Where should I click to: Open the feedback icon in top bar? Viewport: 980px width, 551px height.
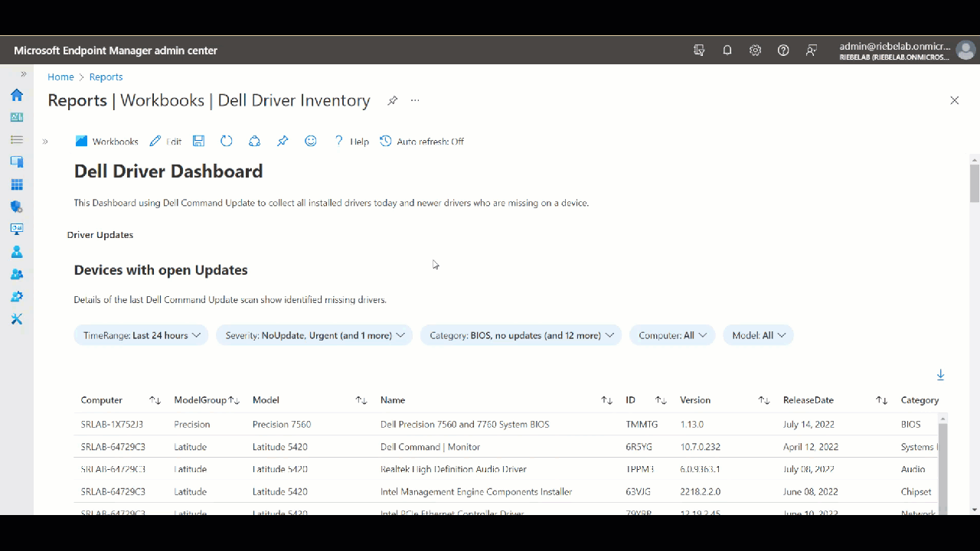811,51
